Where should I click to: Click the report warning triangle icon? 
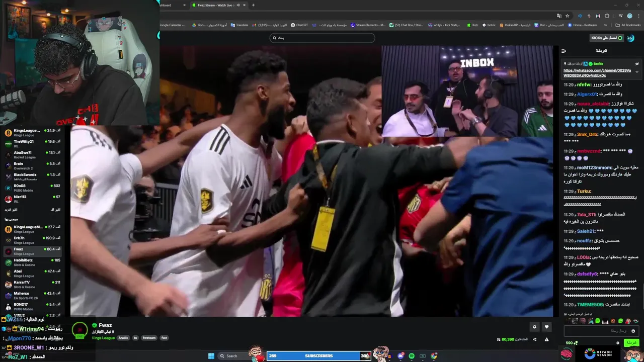(x=547, y=339)
